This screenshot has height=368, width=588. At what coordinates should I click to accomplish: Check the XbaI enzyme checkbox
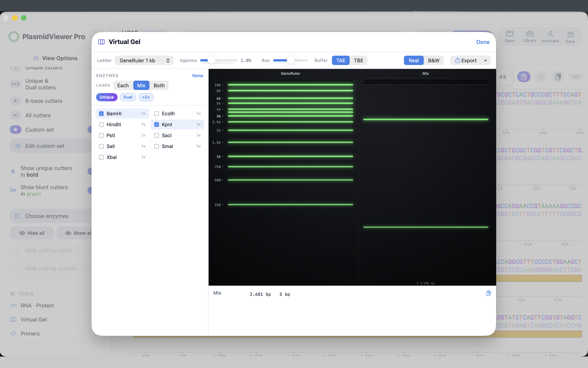[101, 157]
